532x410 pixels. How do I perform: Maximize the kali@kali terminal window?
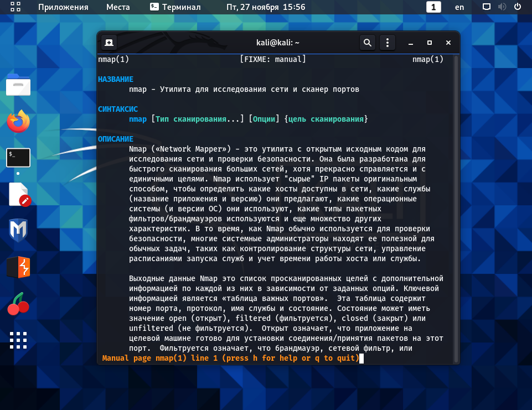pos(430,43)
